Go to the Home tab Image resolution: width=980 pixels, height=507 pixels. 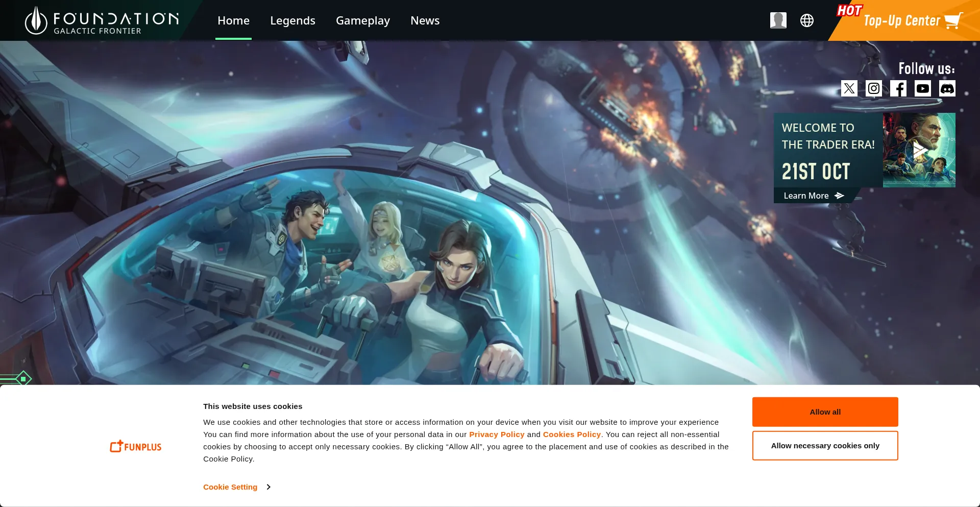(233, 20)
